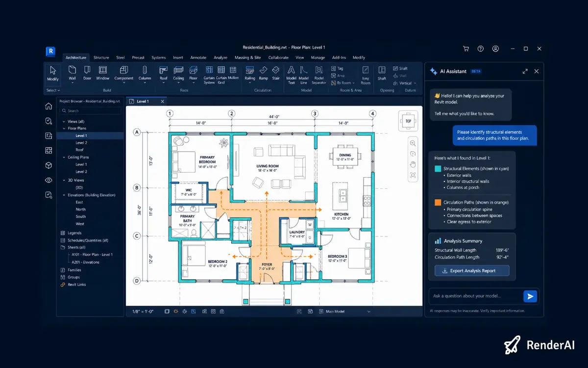The image size is (588, 368).
Task: Open the South elevation view
Action: click(81, 216)
